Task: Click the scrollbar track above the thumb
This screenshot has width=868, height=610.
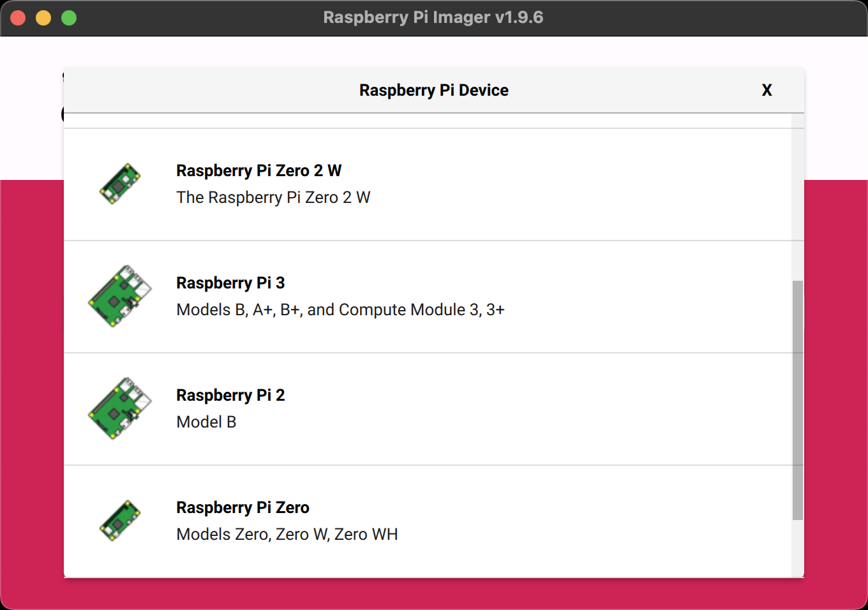Action: [797, 198]
